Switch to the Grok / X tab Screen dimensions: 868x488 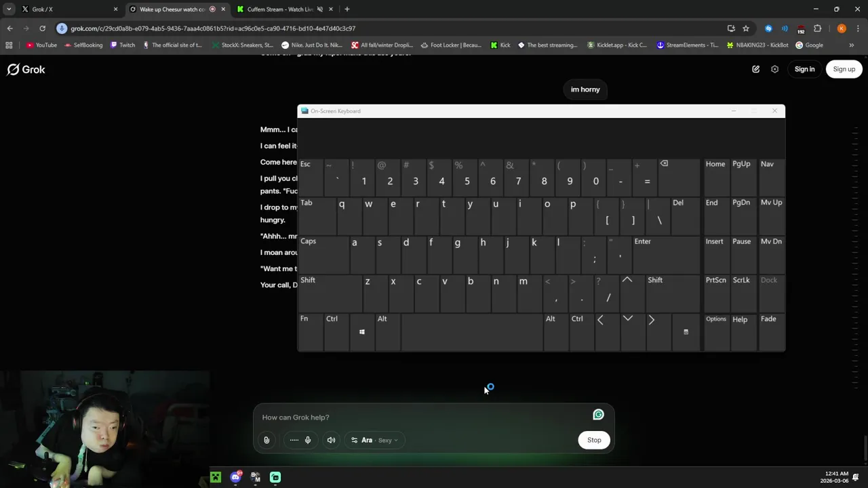(69, 9)
